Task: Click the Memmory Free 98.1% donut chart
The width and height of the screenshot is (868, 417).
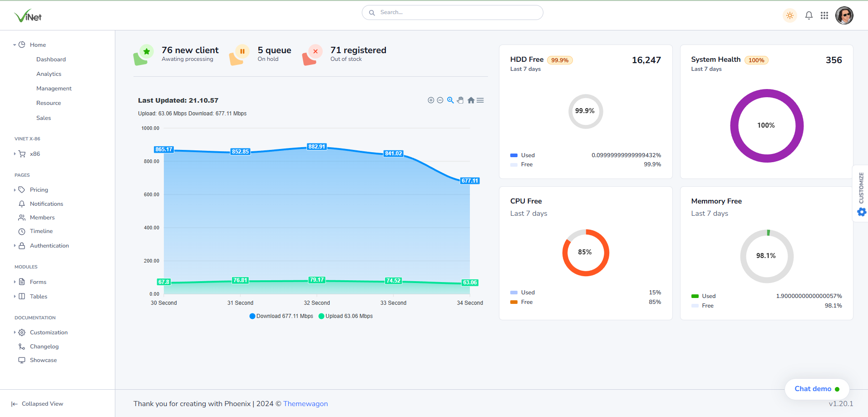Action: [x=767, y=256]
